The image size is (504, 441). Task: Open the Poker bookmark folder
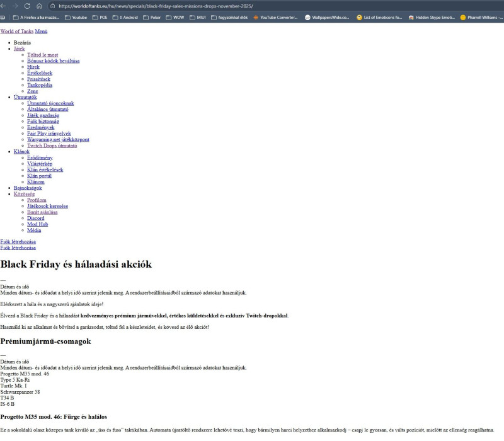click(152, 18)
